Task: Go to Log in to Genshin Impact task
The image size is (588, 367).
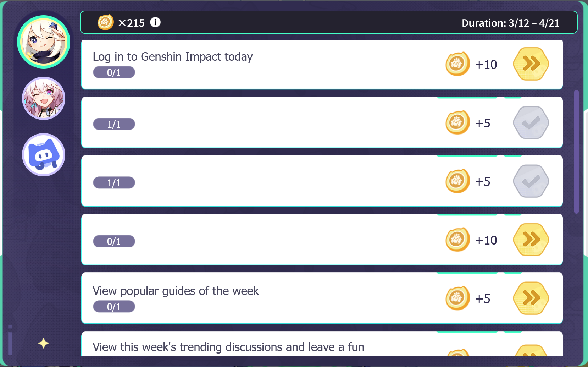Action: (531, 64)
